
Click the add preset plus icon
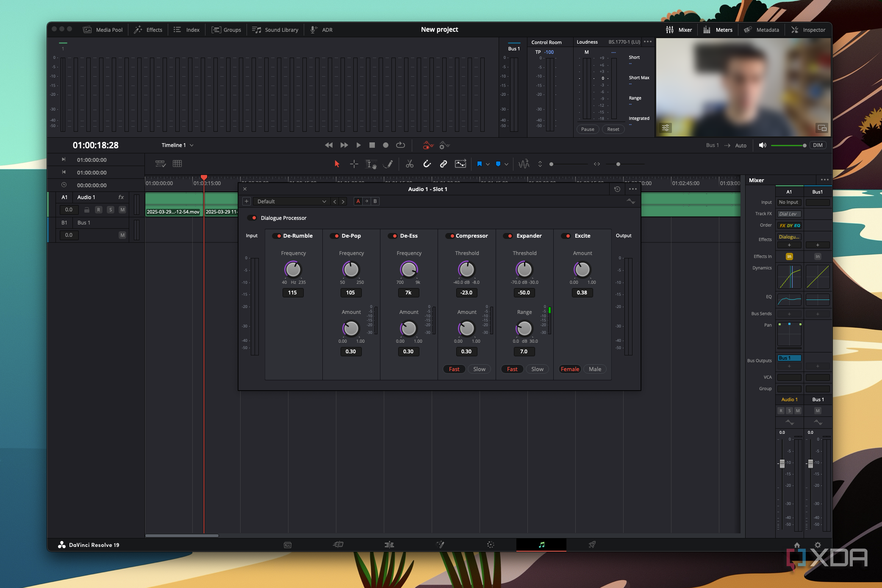click(x=247, y=202)
